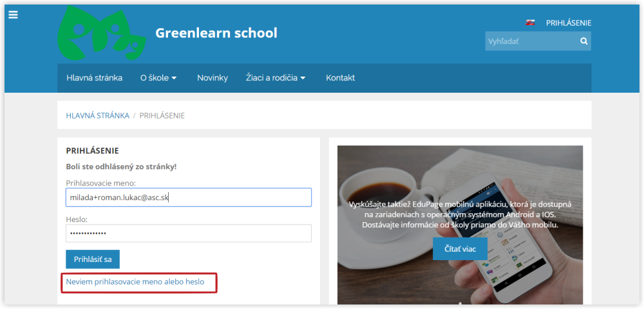Open the PRIHLÁSENIE link in header

click(x=569, y=23)
